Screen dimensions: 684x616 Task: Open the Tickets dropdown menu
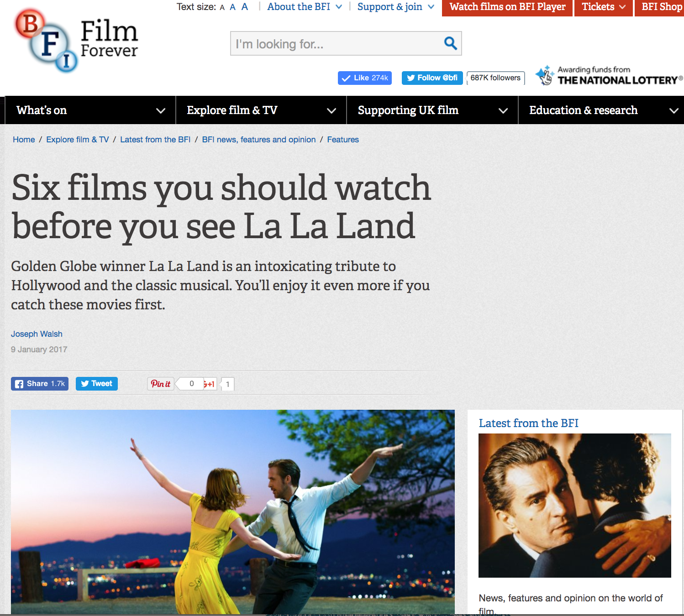click(604, 7)
